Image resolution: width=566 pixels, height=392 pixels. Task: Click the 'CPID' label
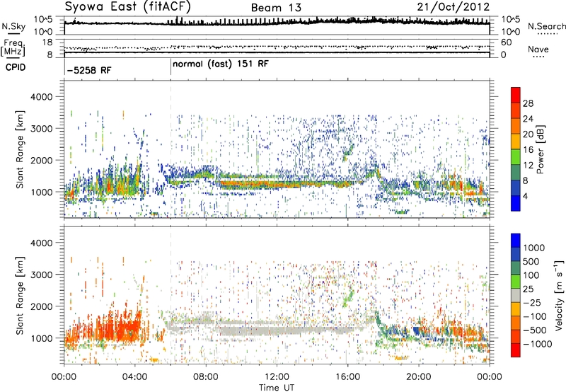tap(16, 67)
